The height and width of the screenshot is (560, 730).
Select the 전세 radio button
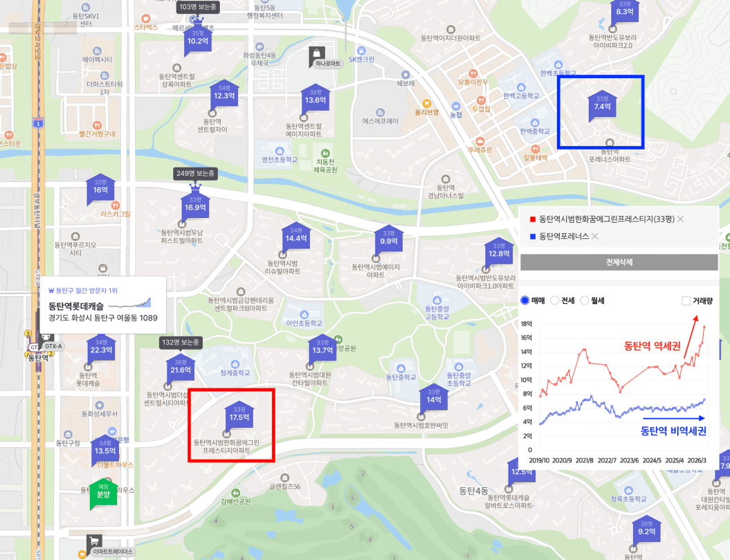tap(554, 300)
